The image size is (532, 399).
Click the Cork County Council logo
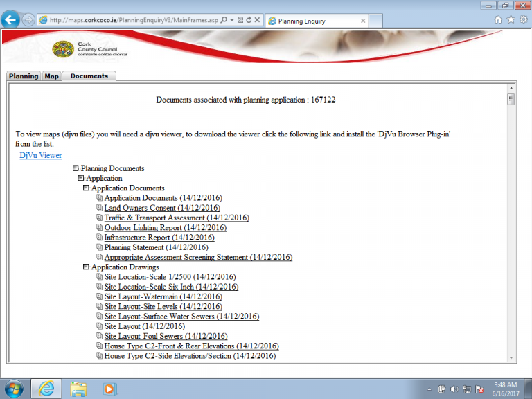(x=90, y=49)
